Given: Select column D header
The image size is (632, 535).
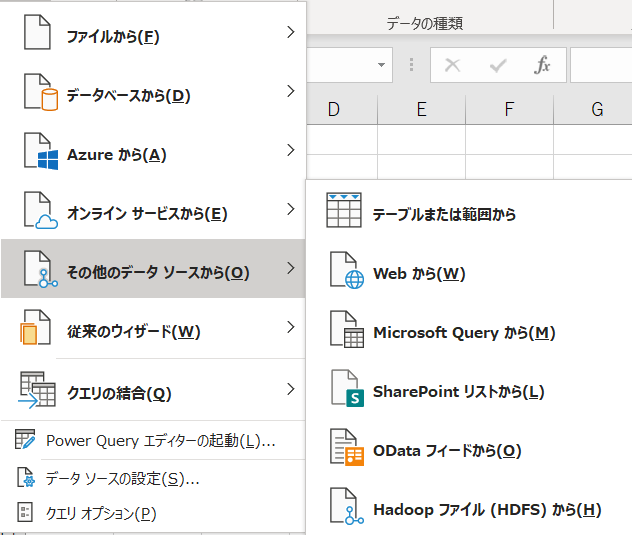Looking at the screenshot, I should pos(342,110).
